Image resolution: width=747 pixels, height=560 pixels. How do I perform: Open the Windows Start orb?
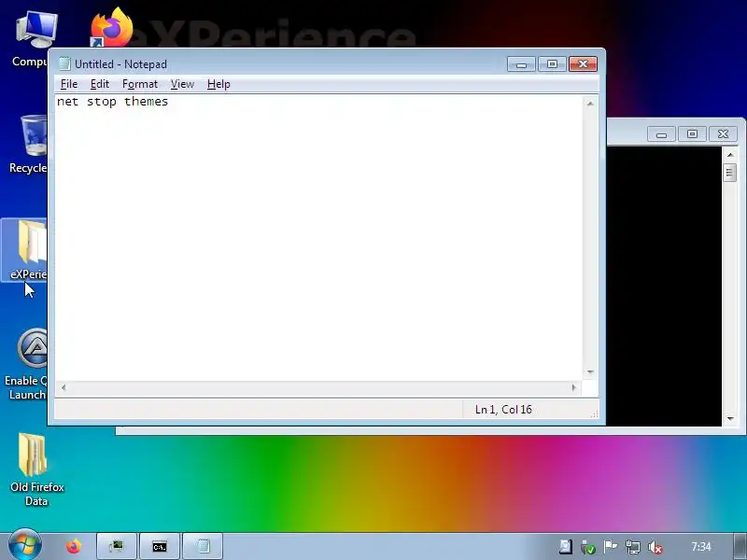(25, 545)
